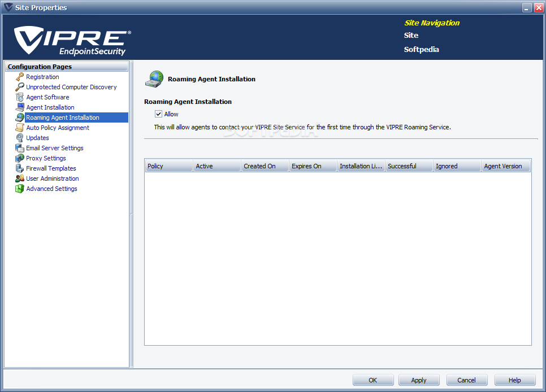This screenshot has width=546, height=392.
Task: Click the Apply button
Action: pyautogui.click(x=419, y=380)
